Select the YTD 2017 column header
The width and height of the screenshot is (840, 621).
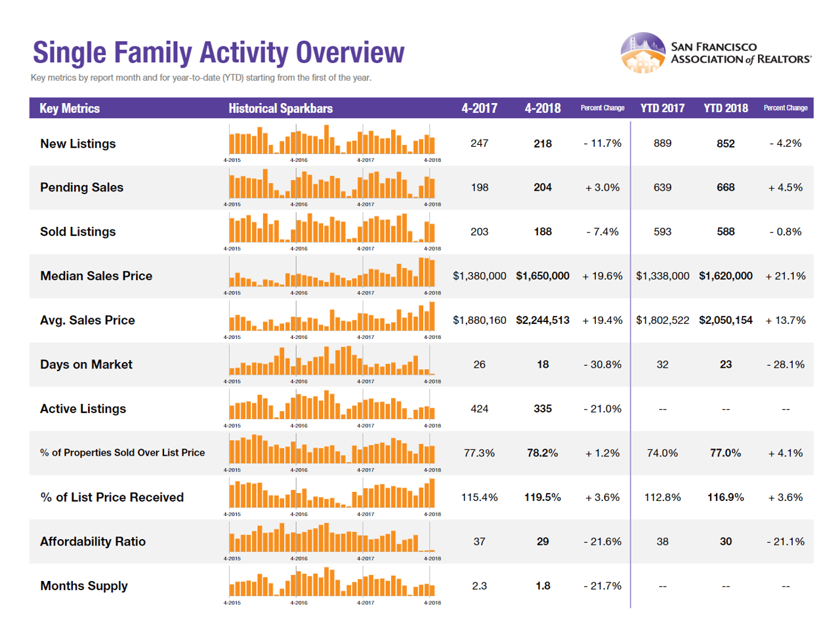pyautogui.click(x=661, y=108)
